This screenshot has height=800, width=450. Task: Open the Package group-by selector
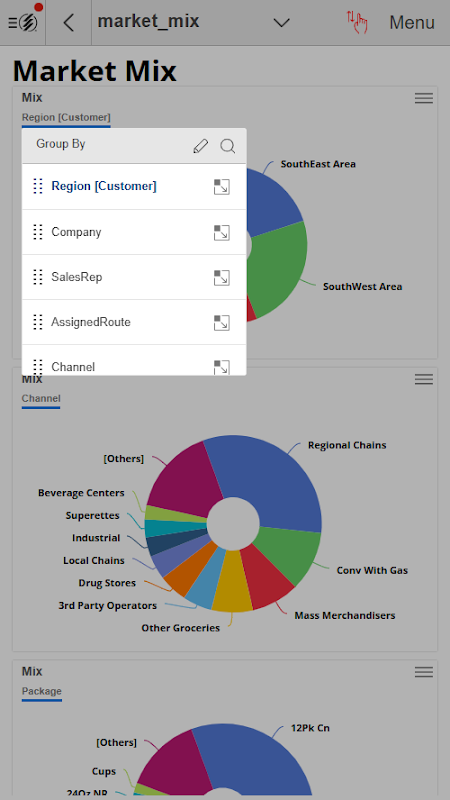point(41,692)
